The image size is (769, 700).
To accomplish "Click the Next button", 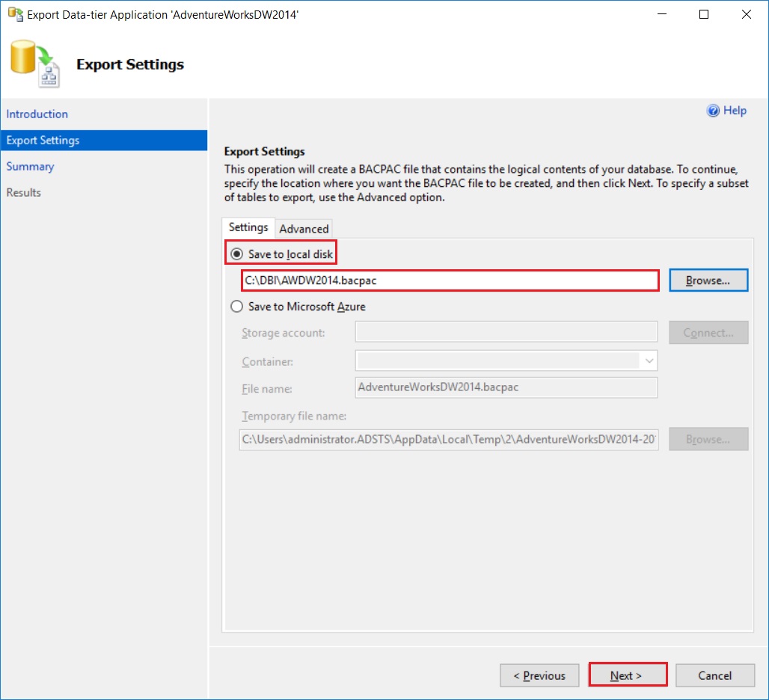I will (628, 675).
